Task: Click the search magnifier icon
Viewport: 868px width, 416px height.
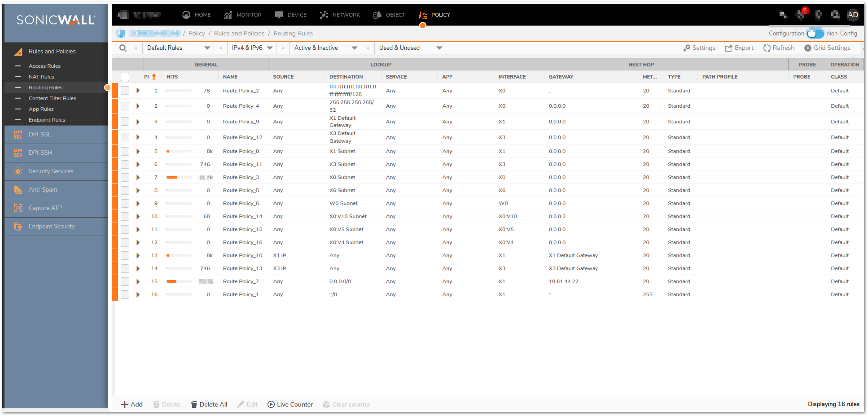Action: point(123,48)
